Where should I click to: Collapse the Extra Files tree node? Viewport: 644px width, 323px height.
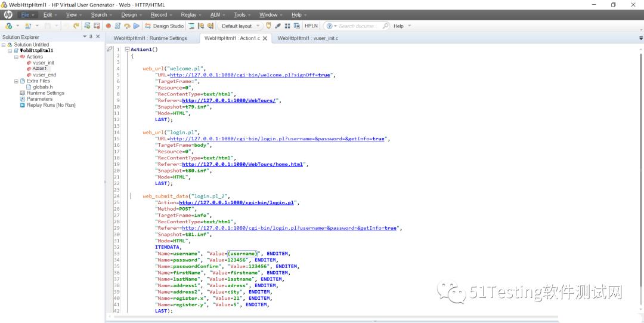point(17,81)
